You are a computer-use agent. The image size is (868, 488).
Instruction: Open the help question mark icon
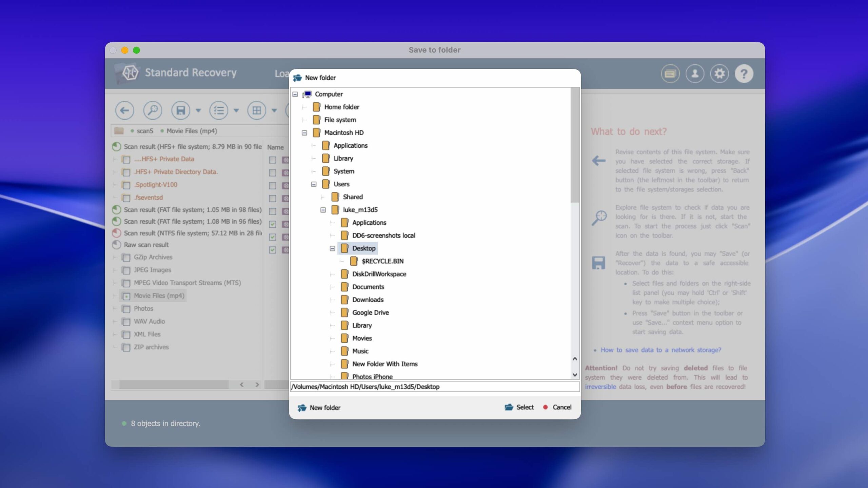click(x=744, y=74)
